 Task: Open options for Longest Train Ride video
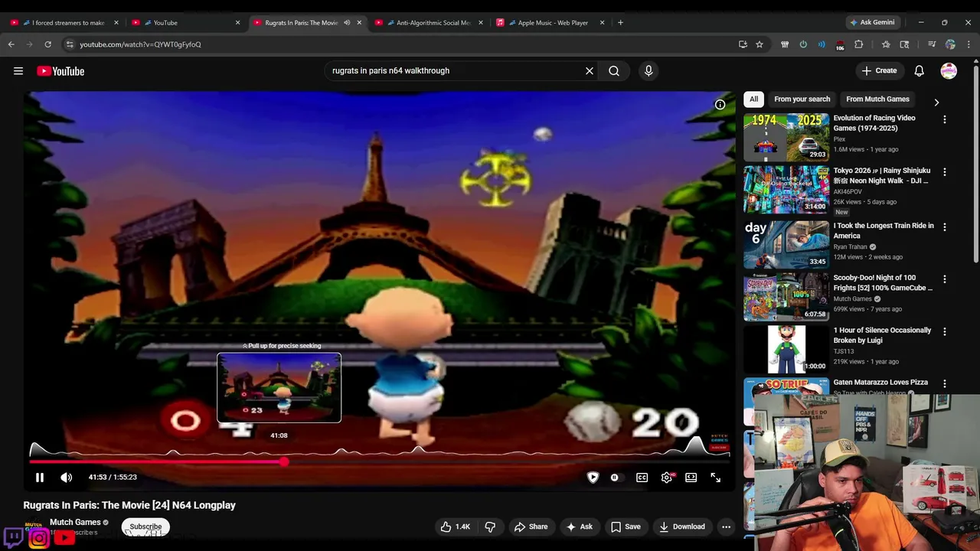point(944,227)
